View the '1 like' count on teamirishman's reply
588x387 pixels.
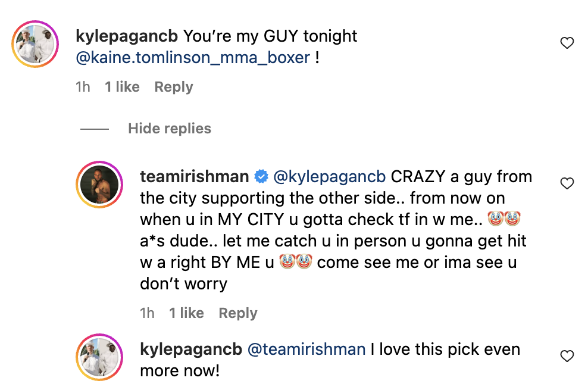186,313
